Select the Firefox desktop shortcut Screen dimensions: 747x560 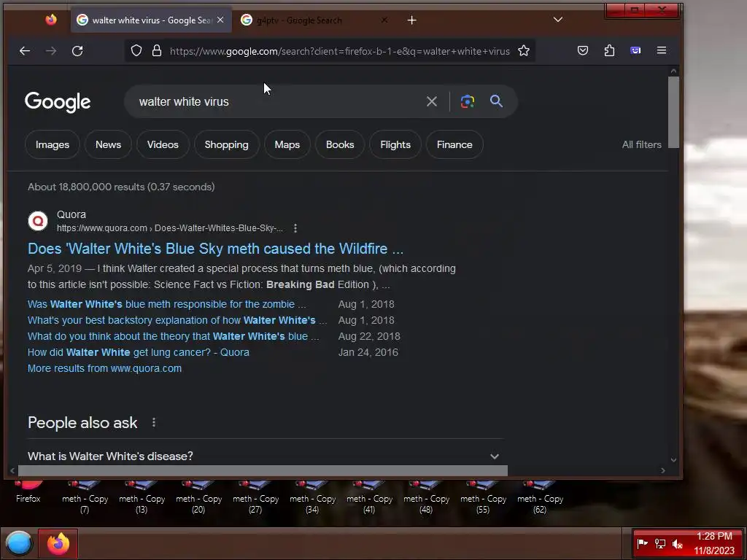28,492
